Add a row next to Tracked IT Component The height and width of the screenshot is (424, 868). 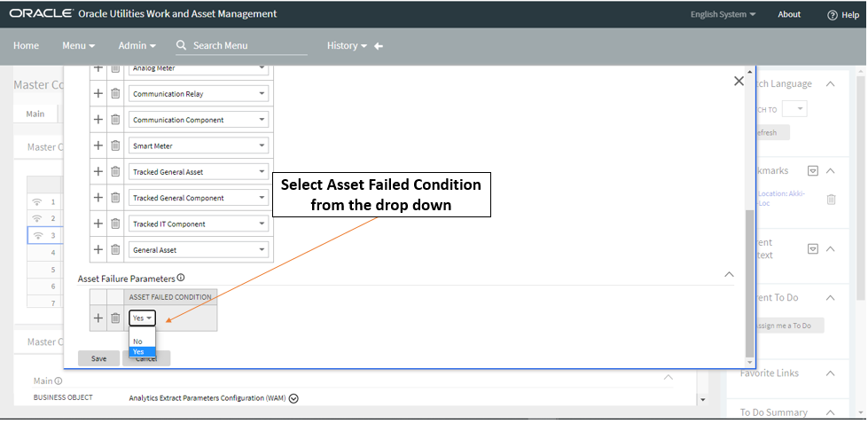point(98,224)
